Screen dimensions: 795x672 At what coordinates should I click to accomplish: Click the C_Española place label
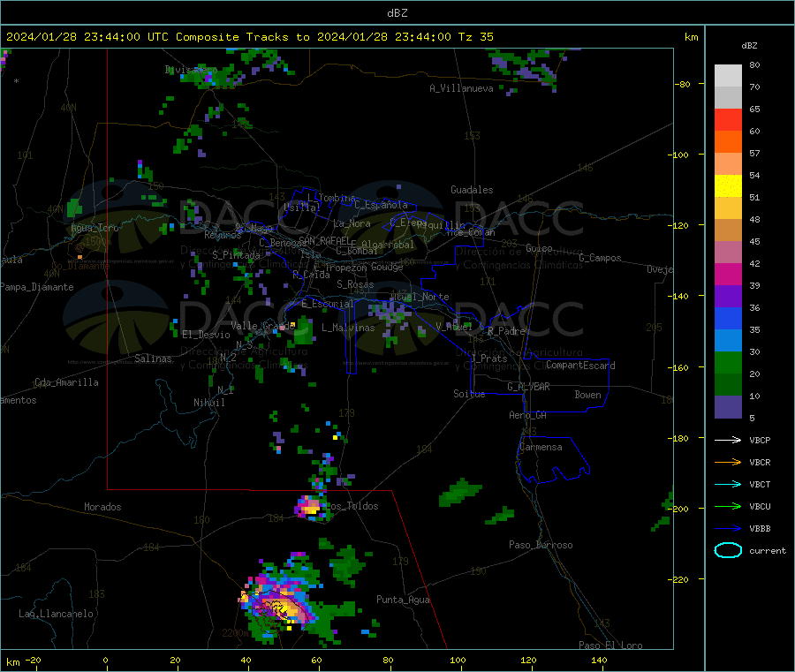pyautogui.click(x=381, y=205)
